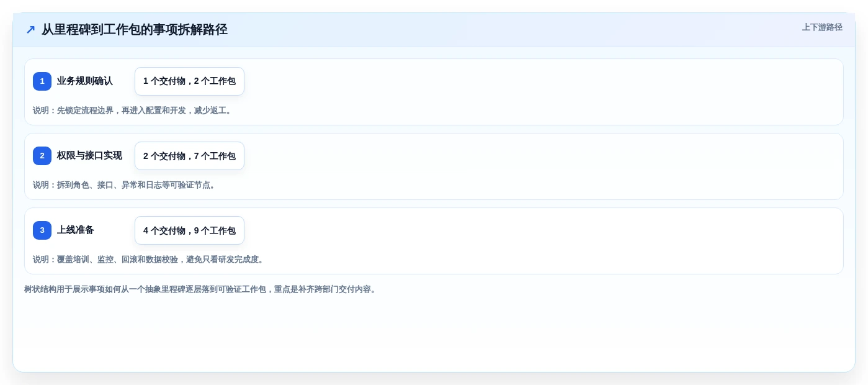Click description 覆盖培训、监控、回滚 text
The width and height of the screenshot is (868, 385).
click(150, 260)
